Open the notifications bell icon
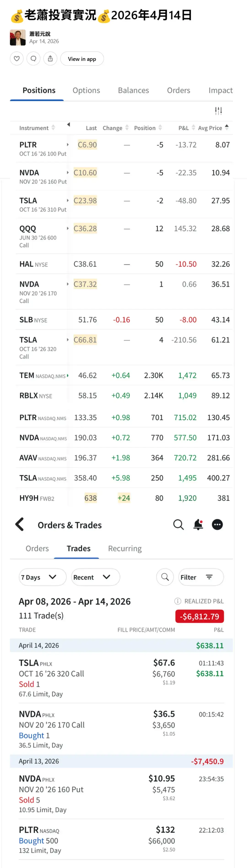 pos(198,524)
